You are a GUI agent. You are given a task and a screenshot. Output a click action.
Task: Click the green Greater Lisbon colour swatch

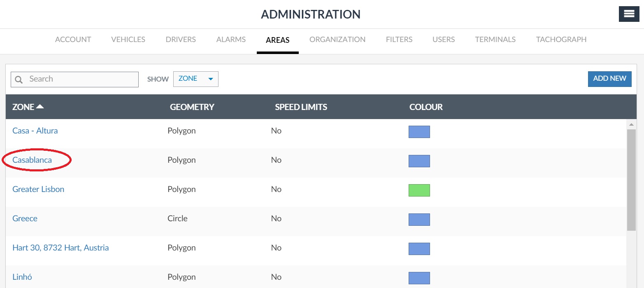(419, 190)
